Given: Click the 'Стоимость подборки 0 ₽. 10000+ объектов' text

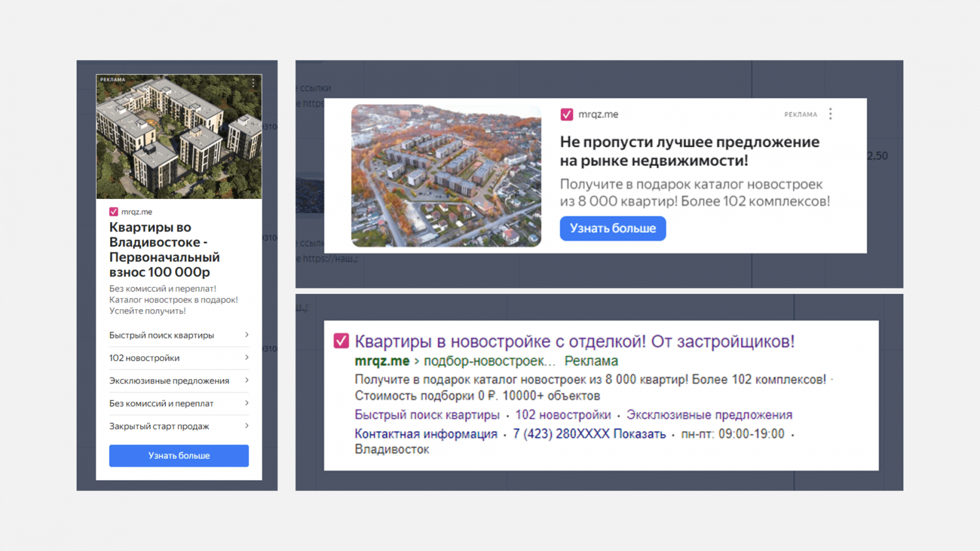Looking at the screenshot, I should [477, 395].
